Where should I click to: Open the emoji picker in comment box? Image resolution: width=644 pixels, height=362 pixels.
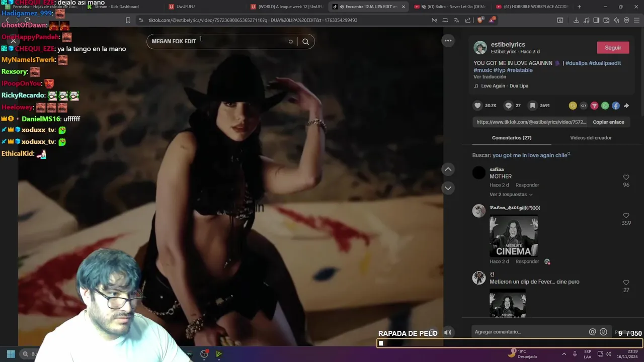pos(603,332)
